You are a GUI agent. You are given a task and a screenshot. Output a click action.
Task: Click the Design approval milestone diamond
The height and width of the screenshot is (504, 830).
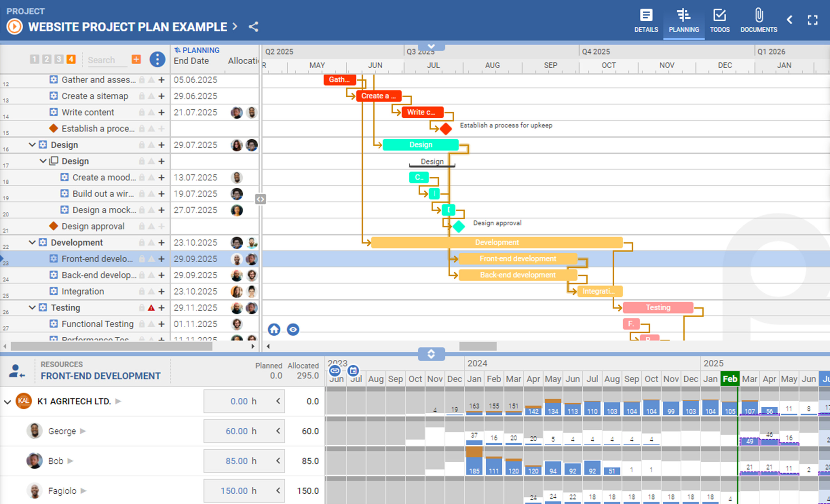[458, 226]
